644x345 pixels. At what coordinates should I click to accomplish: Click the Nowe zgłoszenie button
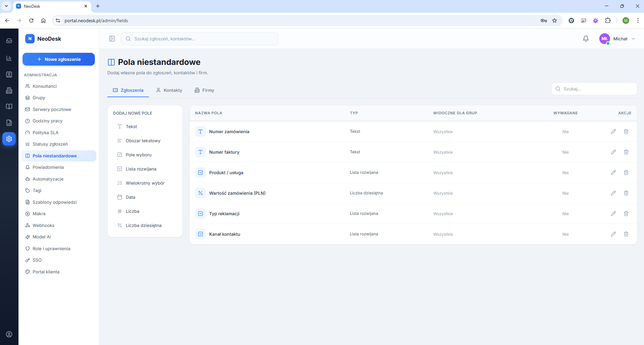point(59,59)
